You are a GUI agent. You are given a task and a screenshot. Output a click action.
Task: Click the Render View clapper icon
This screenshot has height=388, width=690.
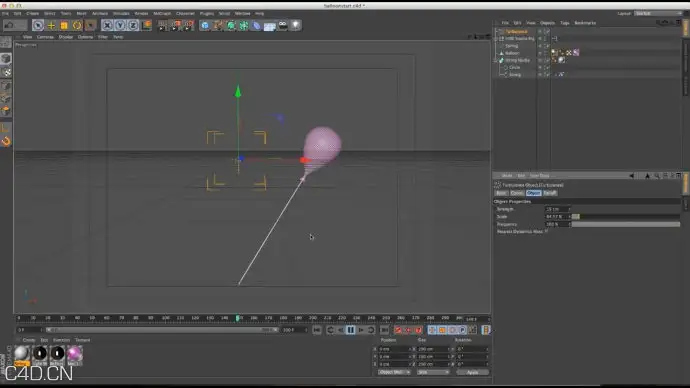(162, 26)
